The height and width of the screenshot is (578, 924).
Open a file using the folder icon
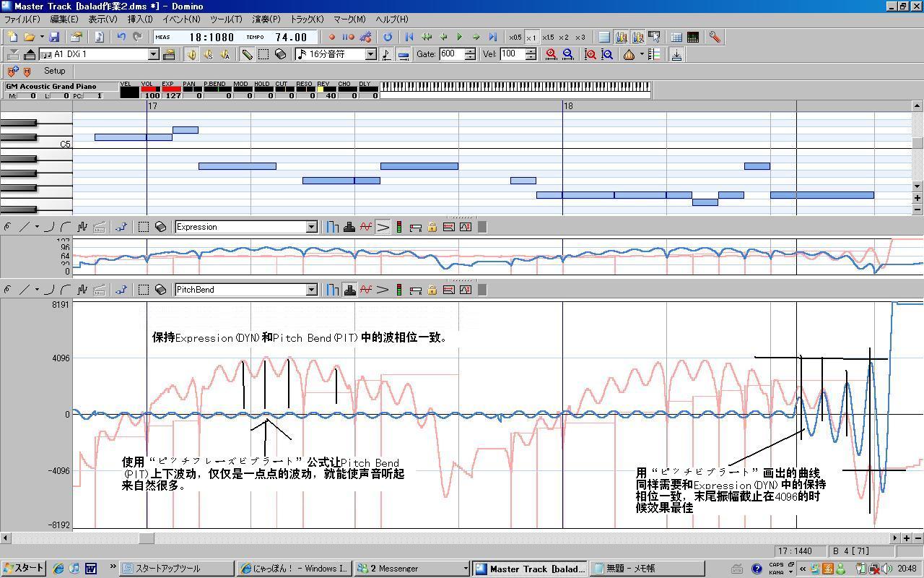pyautogui.click(x=29, y=37)
